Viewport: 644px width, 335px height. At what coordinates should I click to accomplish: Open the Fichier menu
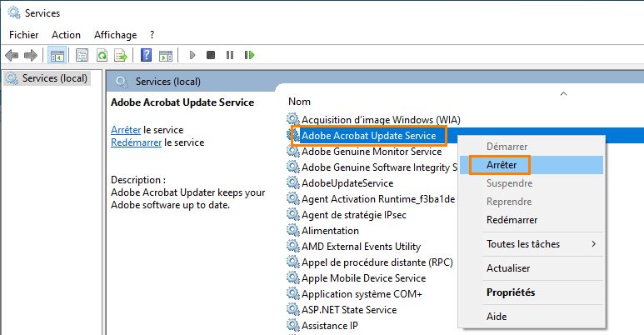(24, 35)
